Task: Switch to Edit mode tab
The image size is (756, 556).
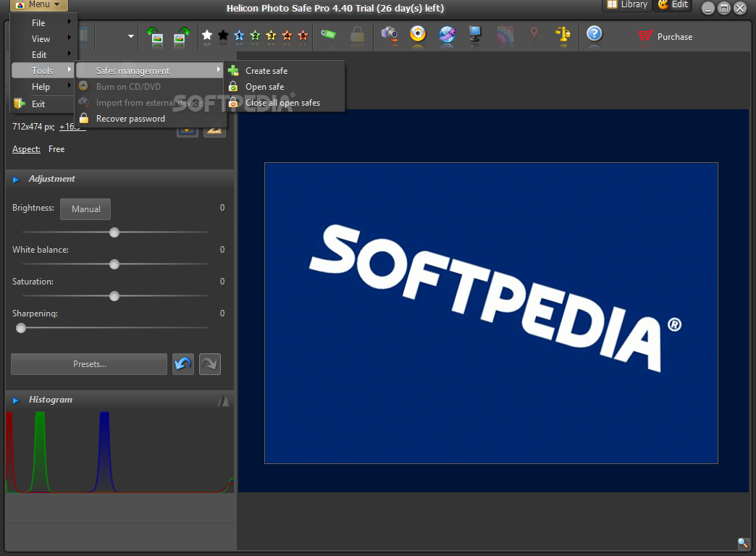Action: pyautogui.click(x=673, y=5)
